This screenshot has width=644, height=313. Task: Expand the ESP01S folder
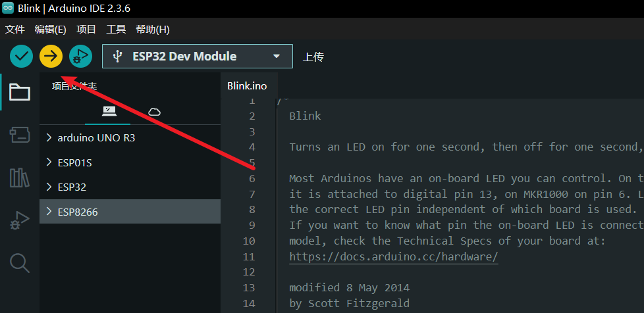pos(49,162)
